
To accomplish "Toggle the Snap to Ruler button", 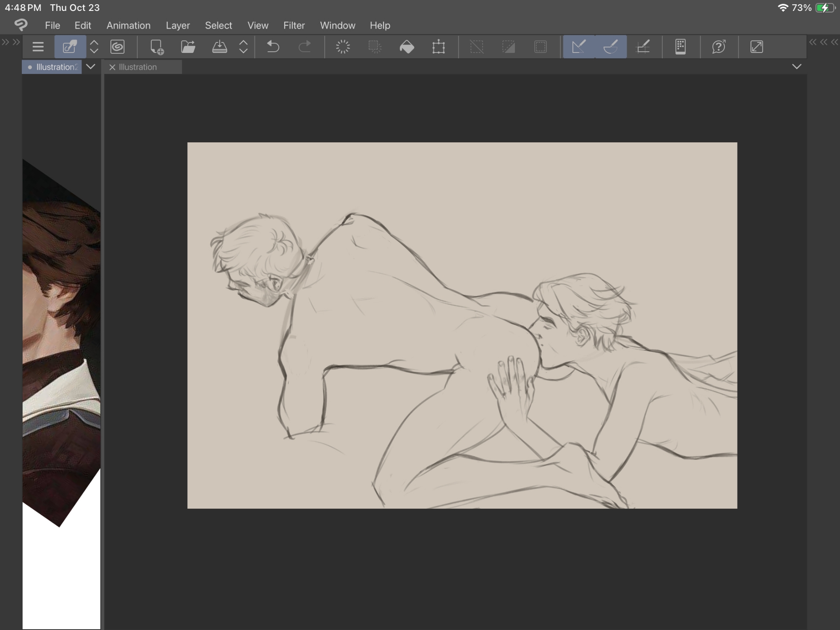I will pos(579,47).
